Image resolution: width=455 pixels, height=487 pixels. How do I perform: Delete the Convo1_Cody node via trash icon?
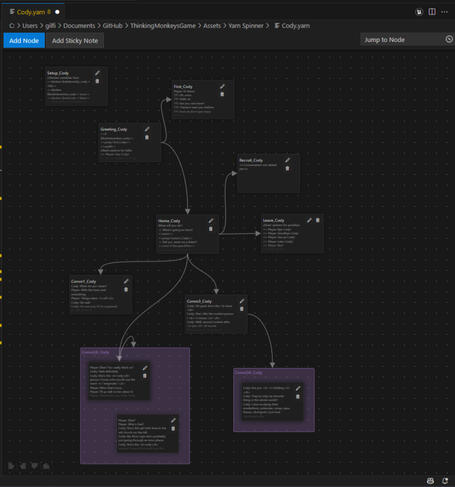click(x=126, y=289)
